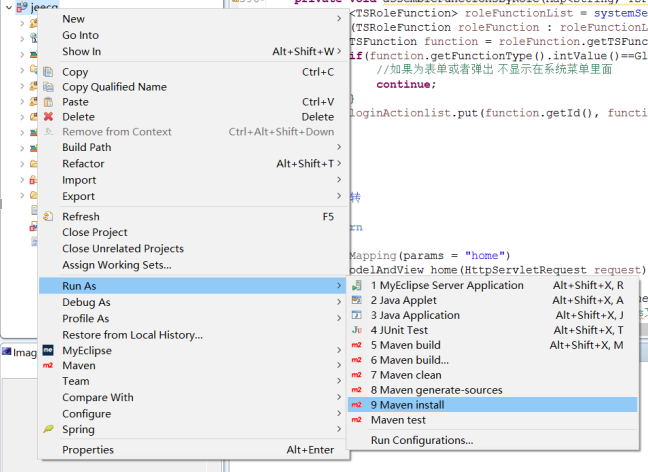Select Close Project menu entry
This screenshot has width=648, height=472.
point(193,232)
